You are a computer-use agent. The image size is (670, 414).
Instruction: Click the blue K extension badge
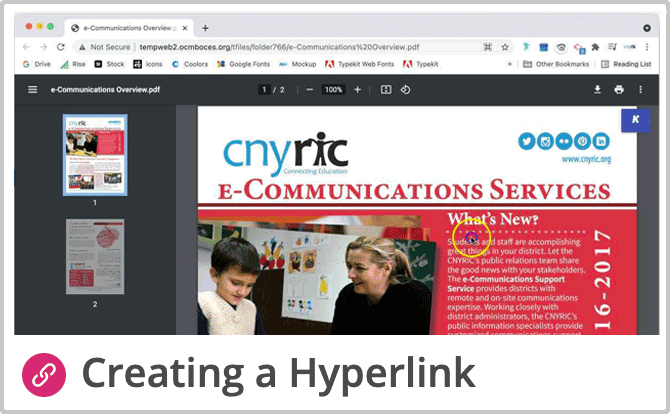pyautogui.click(x=635, y=120)
